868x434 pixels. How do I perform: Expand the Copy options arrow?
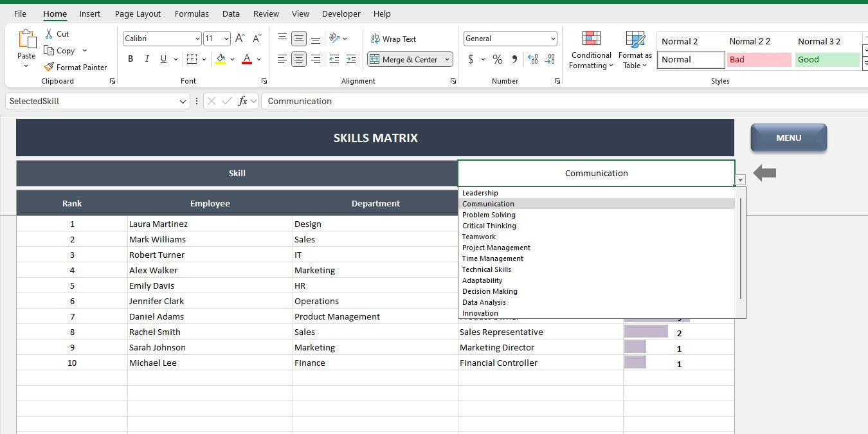coord(84,51)
